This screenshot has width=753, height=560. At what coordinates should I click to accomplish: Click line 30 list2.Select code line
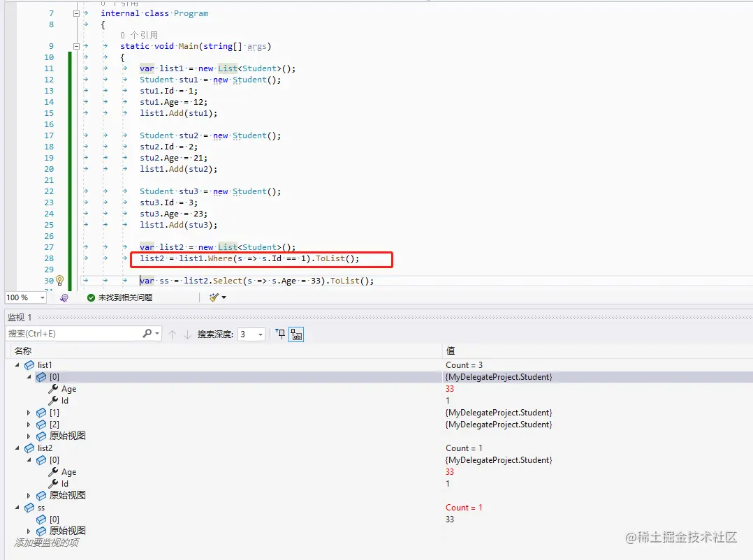coord(256,281)
